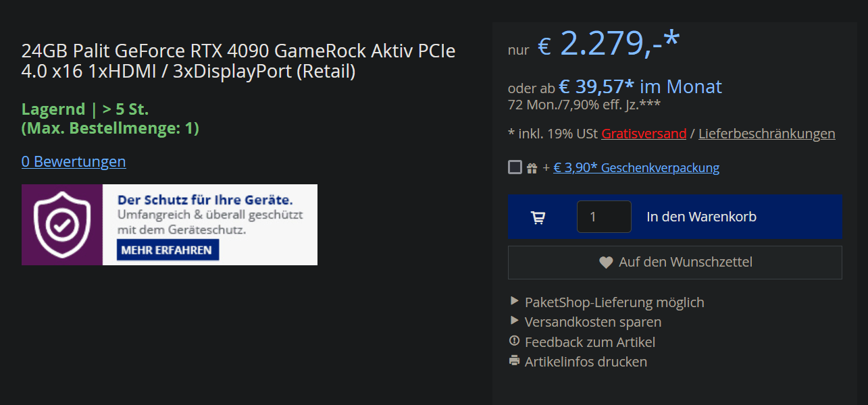Click the heart icon on wishlist button

(606, 263)
